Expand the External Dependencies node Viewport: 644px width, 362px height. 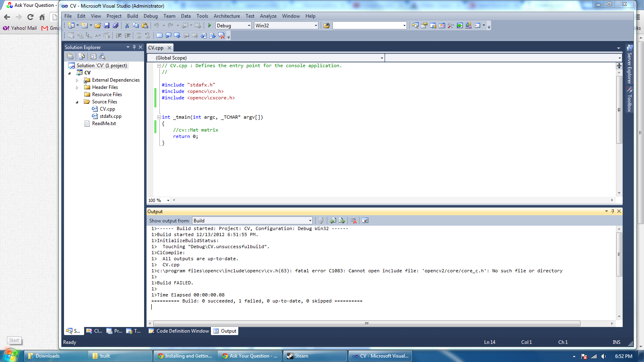click(x=77, y=80)
